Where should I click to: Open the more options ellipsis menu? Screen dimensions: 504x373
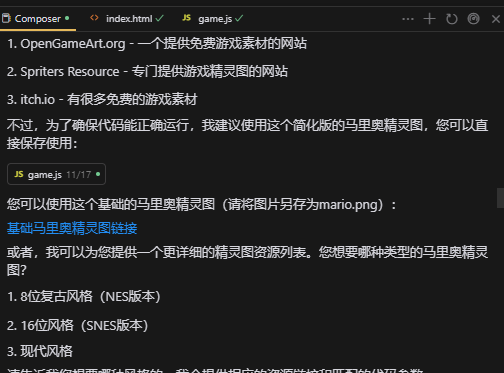(x=408, y=19)
